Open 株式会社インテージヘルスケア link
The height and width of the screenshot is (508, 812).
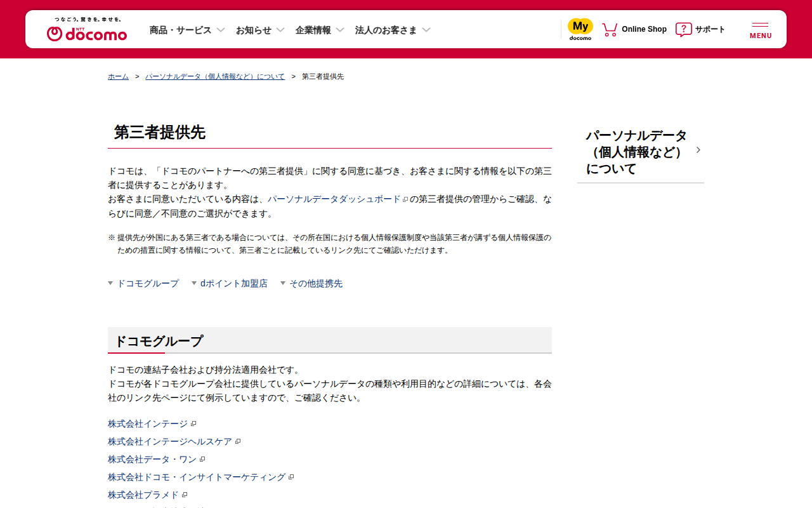click(x=170, y=441)
